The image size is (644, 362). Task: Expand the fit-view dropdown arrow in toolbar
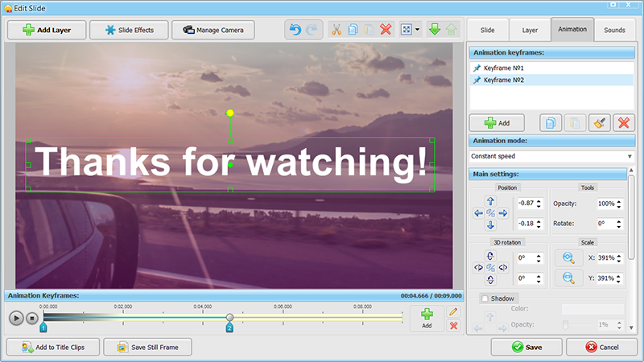417,30
